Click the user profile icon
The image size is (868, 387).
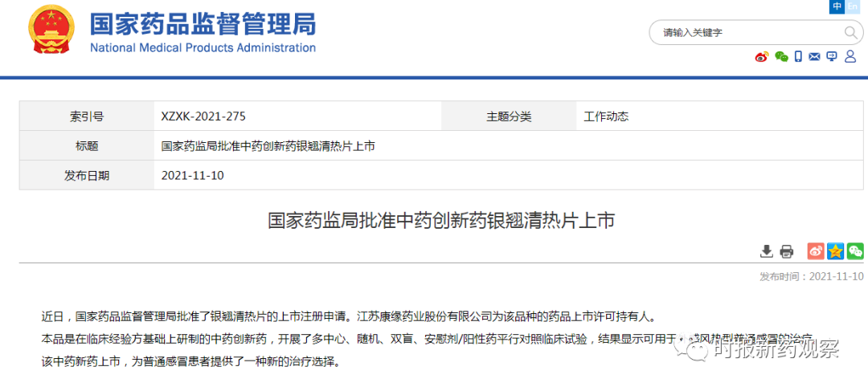(850, 56)
